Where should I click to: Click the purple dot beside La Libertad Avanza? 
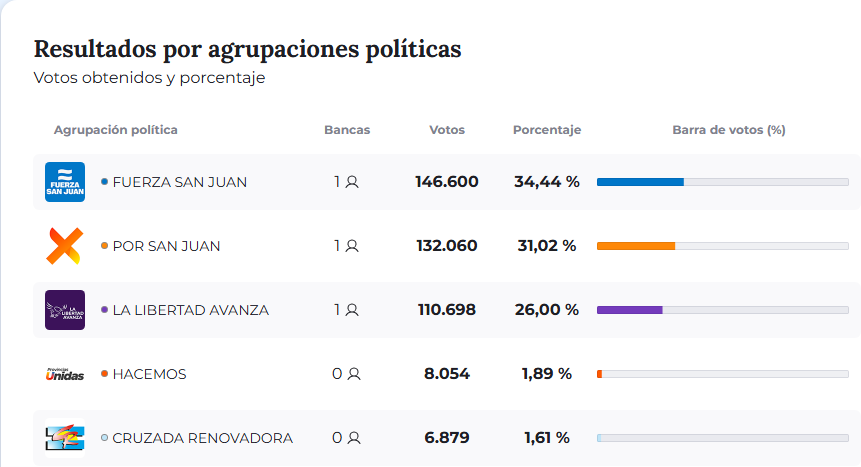(104, 310)
